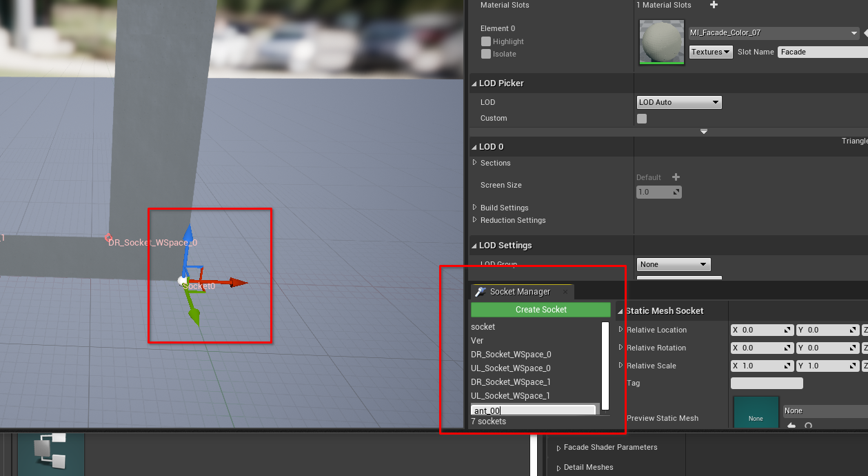Click the red X-axis gizmo arrow
This screenshot has width=868, height=476.
(x=238, y=282)
